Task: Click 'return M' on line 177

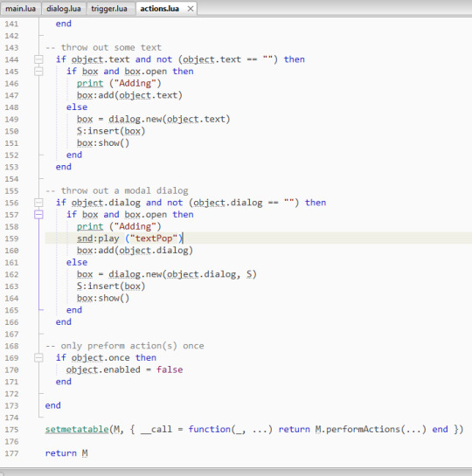Action: pos(66,453)
